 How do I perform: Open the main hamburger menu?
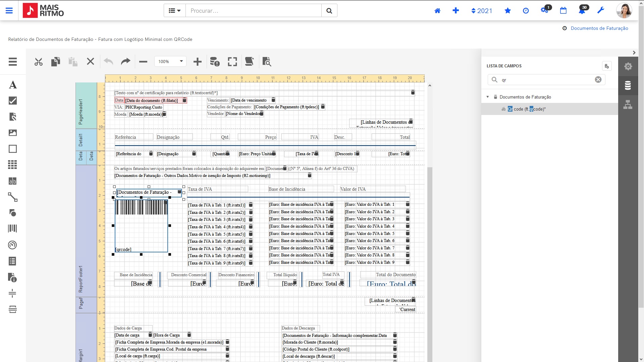coord(9,11)
